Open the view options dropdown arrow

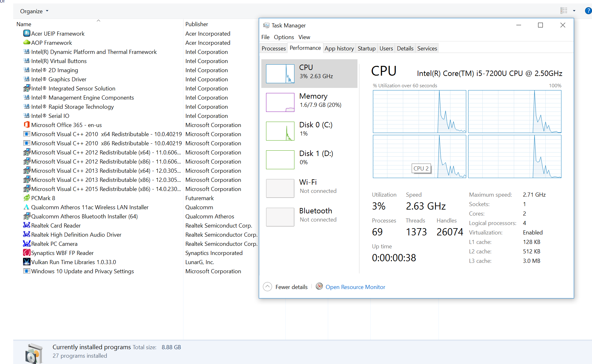[x=574, y=11]
